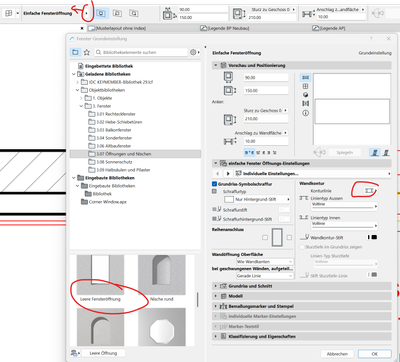
Task: Open the Einfache Fensteröffnung flyout arrow in the toolbar
Action: pyautogui.click(x=87, y=13)
